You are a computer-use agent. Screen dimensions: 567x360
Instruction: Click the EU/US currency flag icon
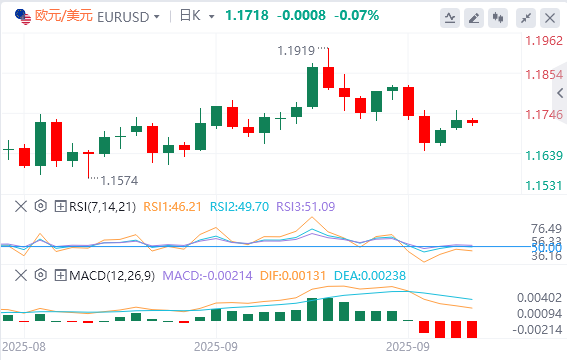pyautogui.click(x=23, y=17)
